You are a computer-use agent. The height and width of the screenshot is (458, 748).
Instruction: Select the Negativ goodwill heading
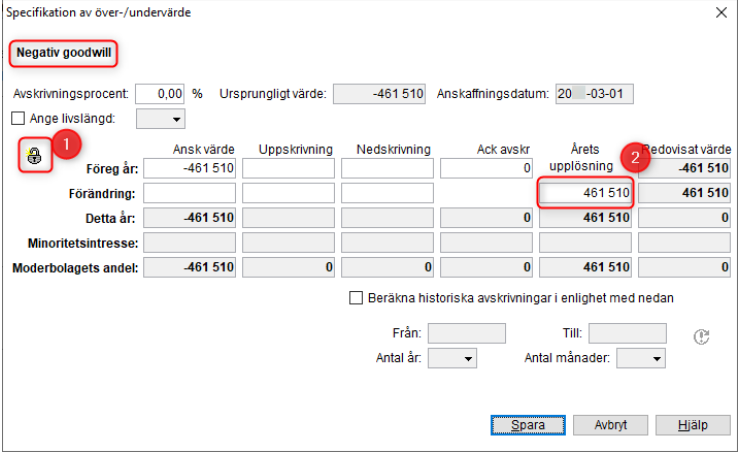pyautogui.click(x=63, y=52)
